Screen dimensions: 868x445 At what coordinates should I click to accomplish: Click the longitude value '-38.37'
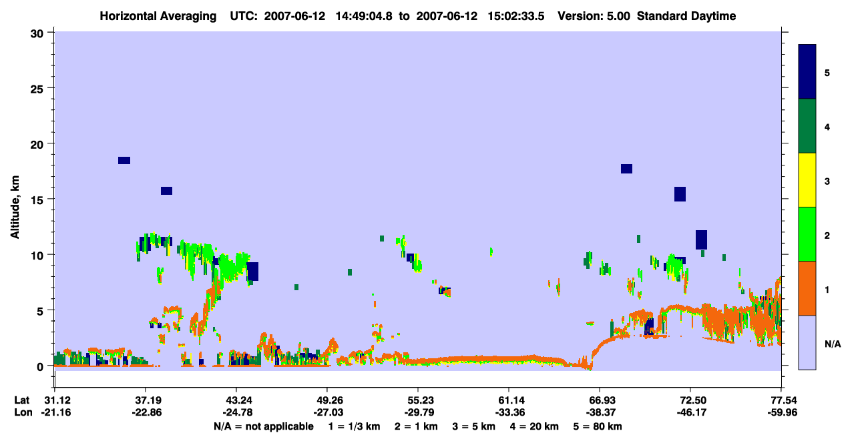coord(600,412)
